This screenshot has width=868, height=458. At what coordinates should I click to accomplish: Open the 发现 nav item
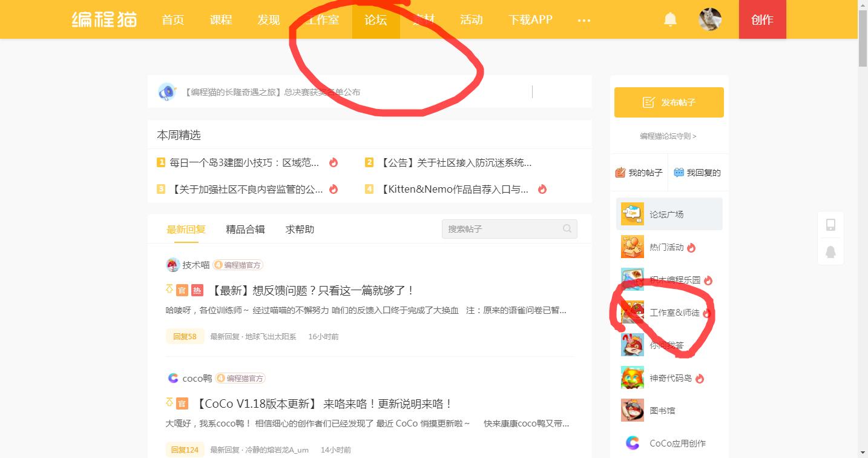coord(268,19)
